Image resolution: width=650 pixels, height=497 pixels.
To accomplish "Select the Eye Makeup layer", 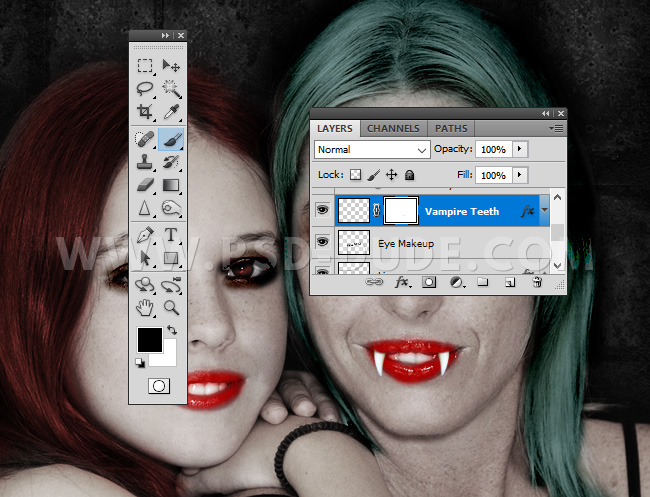I will tap(442, 242).
